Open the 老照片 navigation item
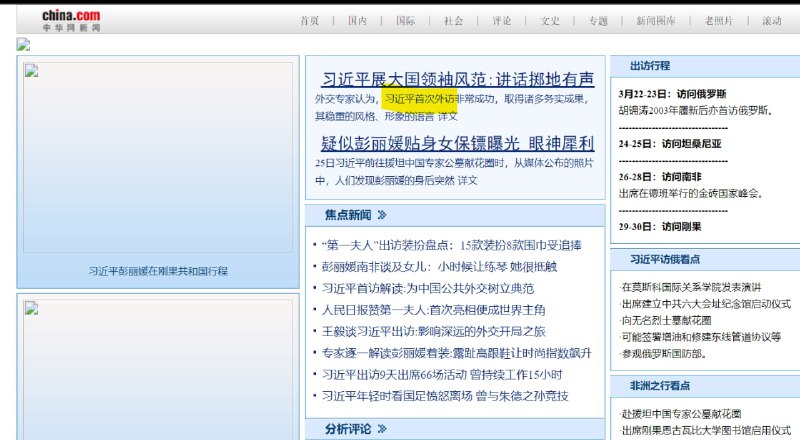The height and width of the screenshot is (440, 800). (719, 21)
